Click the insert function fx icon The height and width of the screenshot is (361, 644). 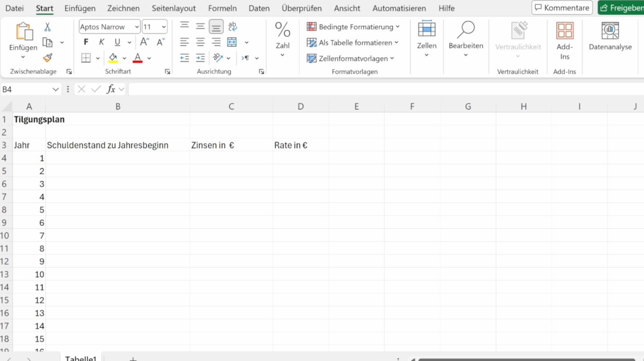[111, 89]
